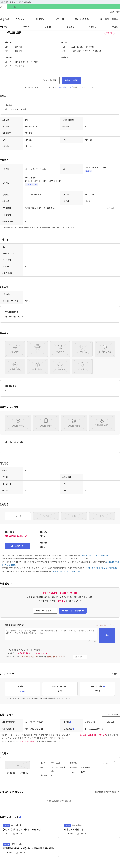The height and width of the screenshot is (868, 120).
Task: Jump to the 복리후생 section tab
Action: pyautogui.click(x=70, y=27)
